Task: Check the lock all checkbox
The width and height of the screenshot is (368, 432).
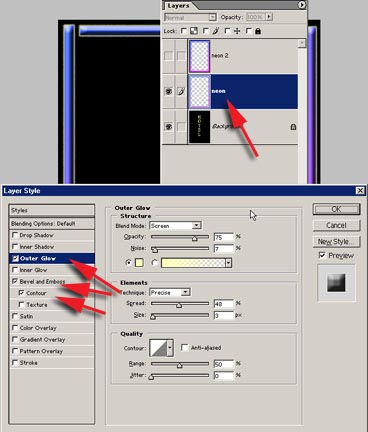Action: click(249, 31)
